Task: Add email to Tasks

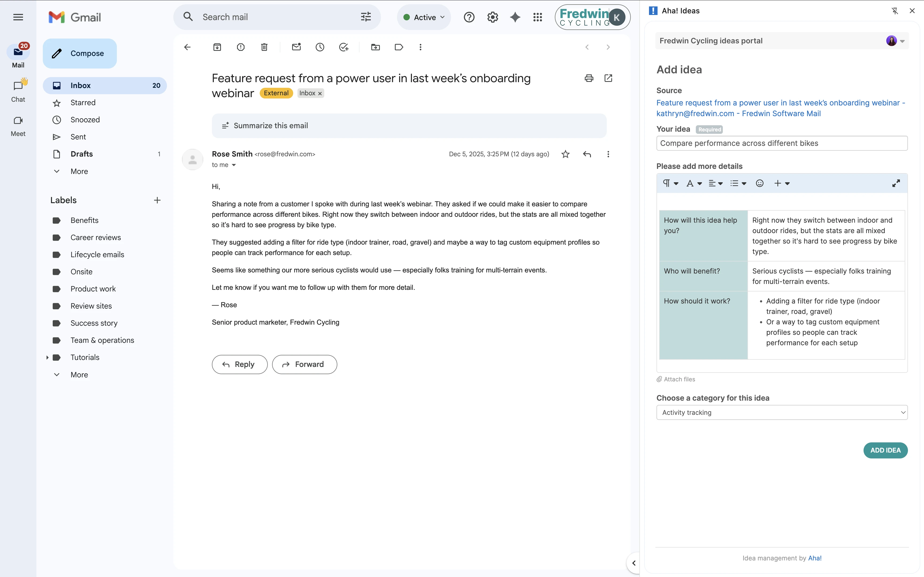Action: pos(343,47)
